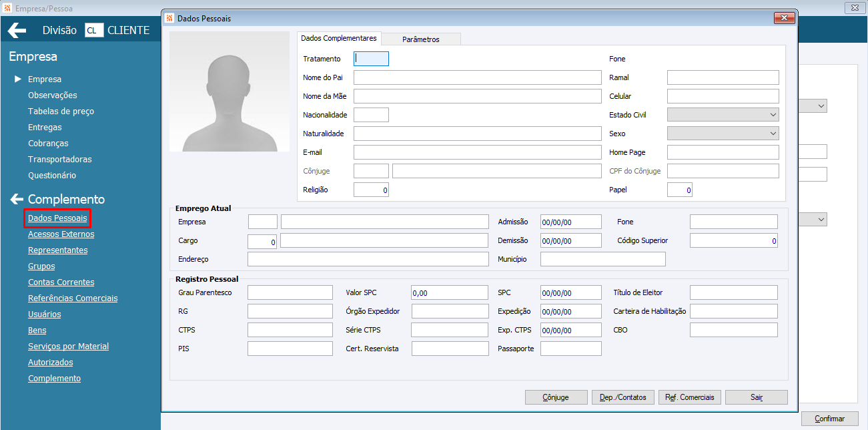Click the Valor SPC field
This screenshot has width=868, height=430.
click(450, 292)
